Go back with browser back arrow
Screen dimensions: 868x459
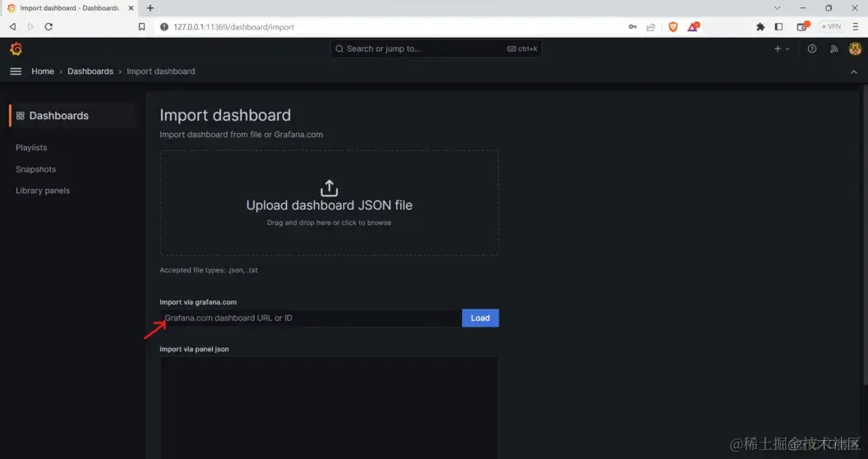pos(12,26)
